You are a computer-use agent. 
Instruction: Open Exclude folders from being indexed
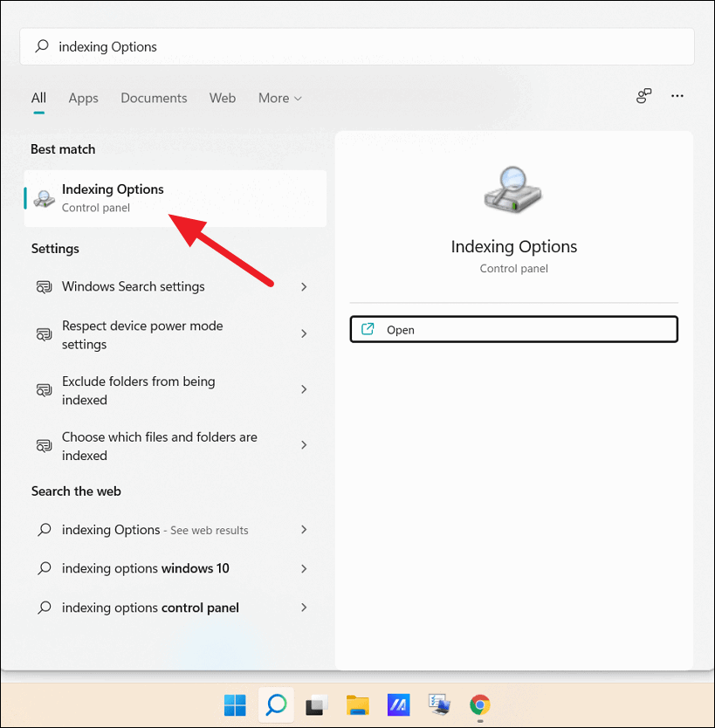click(x=175, y=390)
